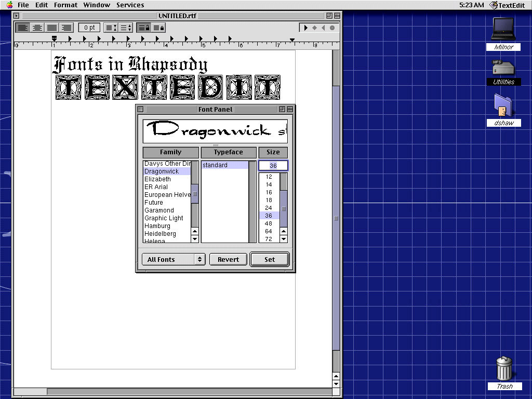
Task: Toggle the locked ruler padlock button
Action: coord(158,28)
